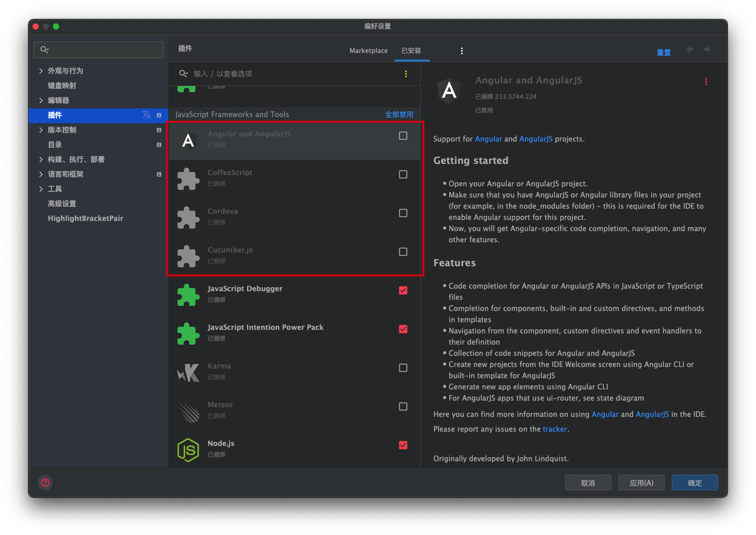Open the Angular link in Support for line

488,139
